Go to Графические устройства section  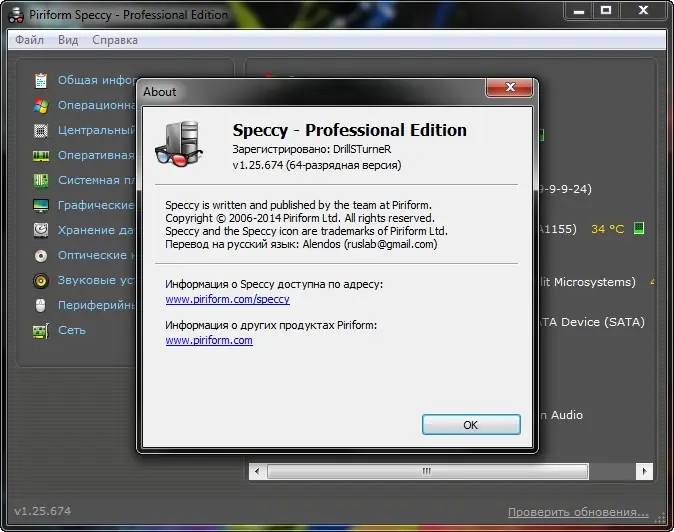pyautogui.click(x=97, y=205)
